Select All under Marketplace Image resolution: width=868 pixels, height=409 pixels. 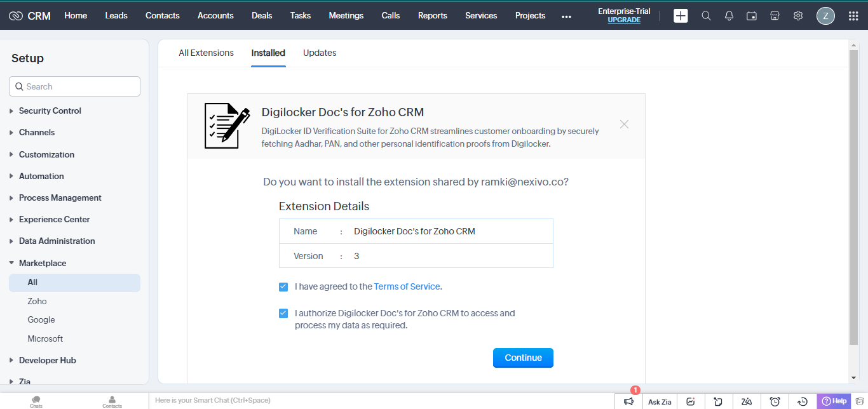click(74, 283)
